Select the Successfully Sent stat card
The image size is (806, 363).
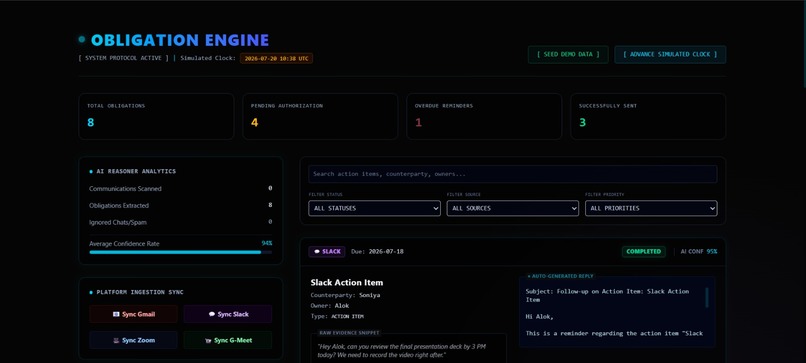648,116
